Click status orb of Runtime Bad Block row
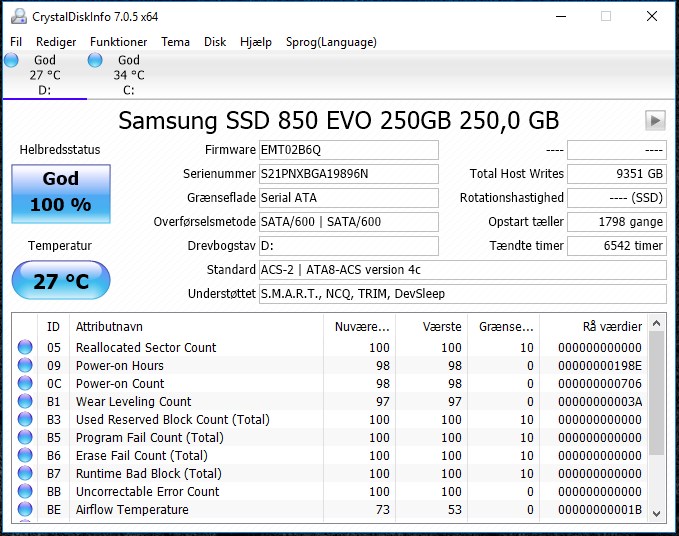 click(x=25, y=473)
